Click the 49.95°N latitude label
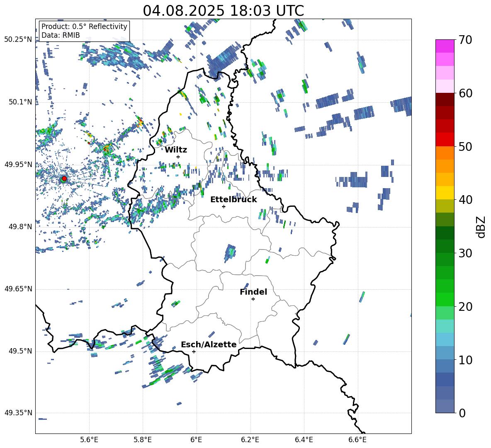This screenshot has height=448, width=491. point(18,164)
